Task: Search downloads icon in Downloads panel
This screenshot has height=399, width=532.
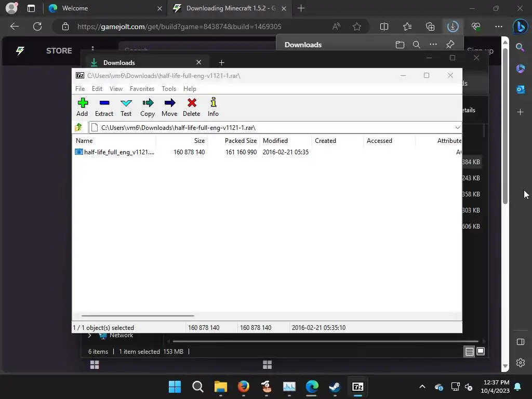Action: [x=416, y=45]
